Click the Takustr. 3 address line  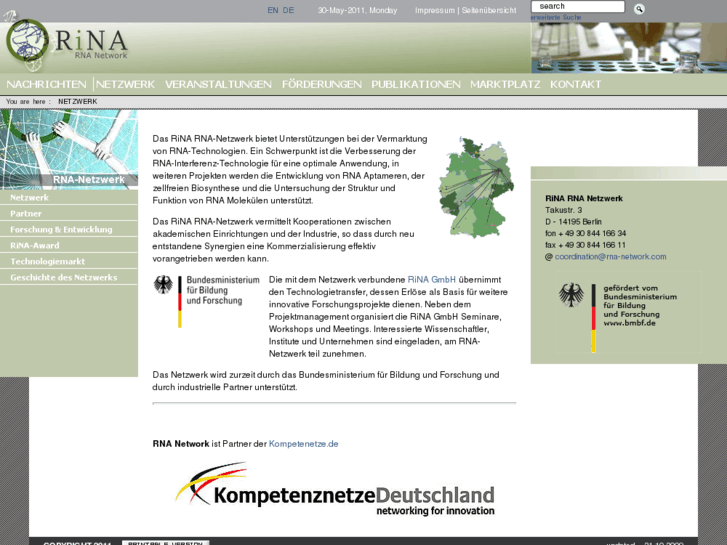click(x=563, y=210)
